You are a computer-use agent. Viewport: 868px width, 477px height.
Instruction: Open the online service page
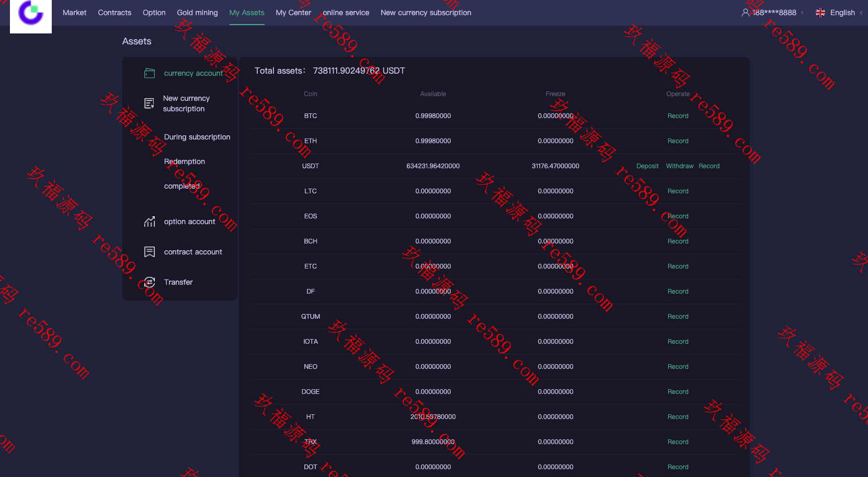click(x=346, y=13)
